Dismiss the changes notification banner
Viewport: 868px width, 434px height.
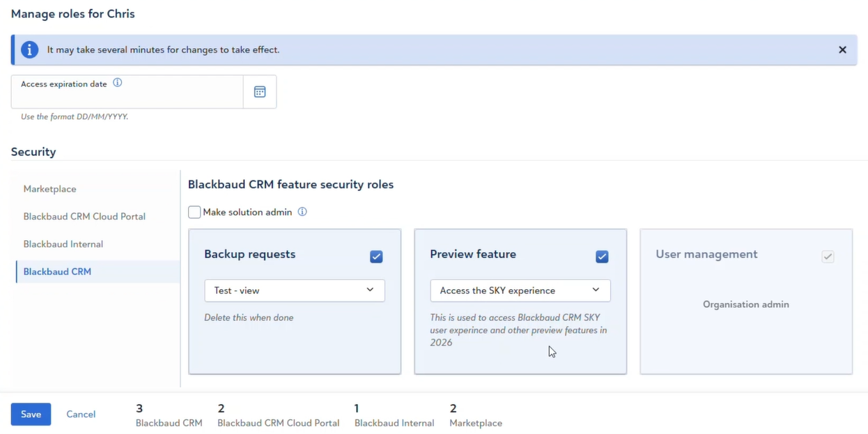click(842, 50)
